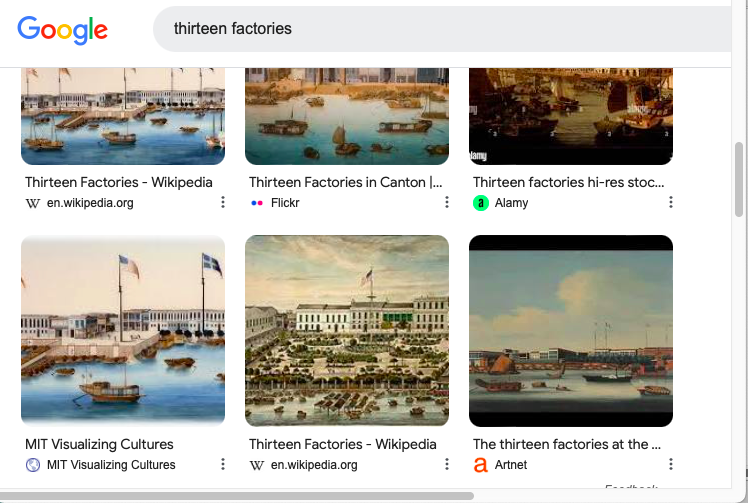The width and height of the screenshot is (748, 503).
Task: Click the MIT Visualizing Cultures globe icon
Action: tap(33, 465)
